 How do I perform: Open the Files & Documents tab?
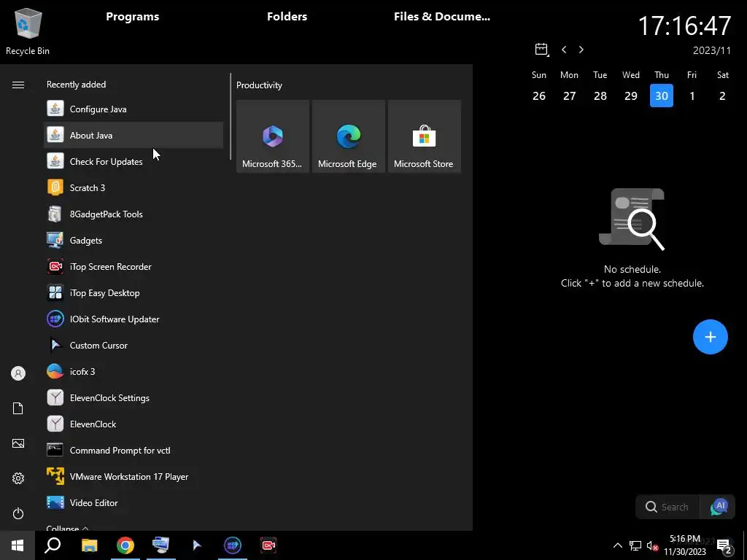coord(441,17)
